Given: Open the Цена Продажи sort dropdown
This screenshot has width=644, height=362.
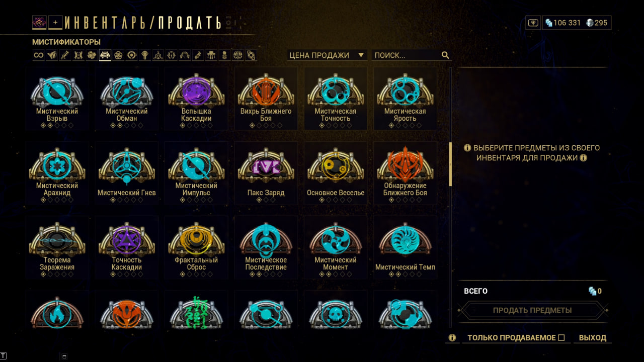Looking at the screenshot, I should pyautogui.click(x=327, y=55).
